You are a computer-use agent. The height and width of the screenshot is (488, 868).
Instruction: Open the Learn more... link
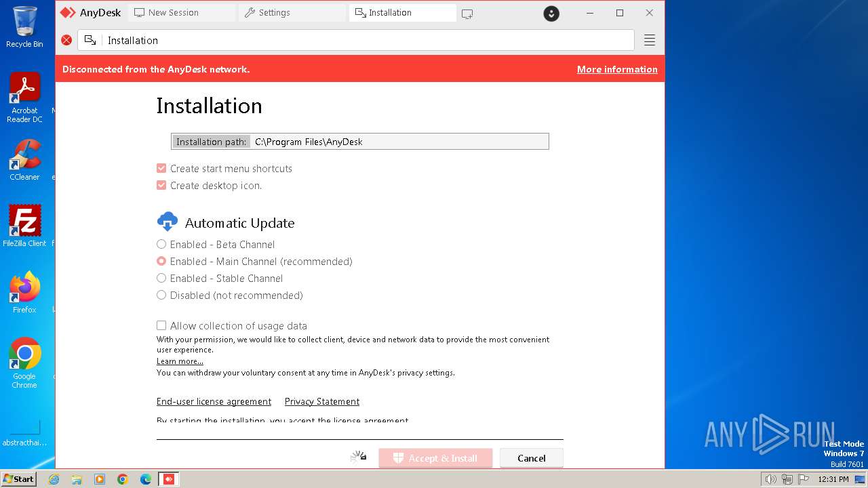180,361
